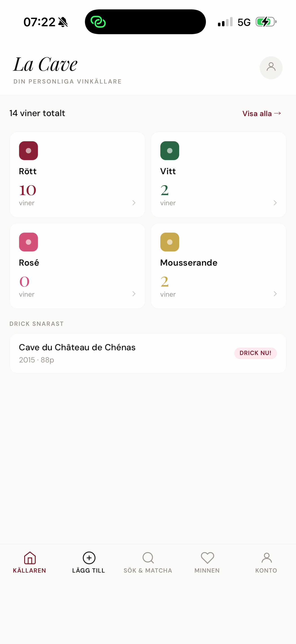
Task: Click the dark red Rött swatch
Action: [x=28, y=150]
